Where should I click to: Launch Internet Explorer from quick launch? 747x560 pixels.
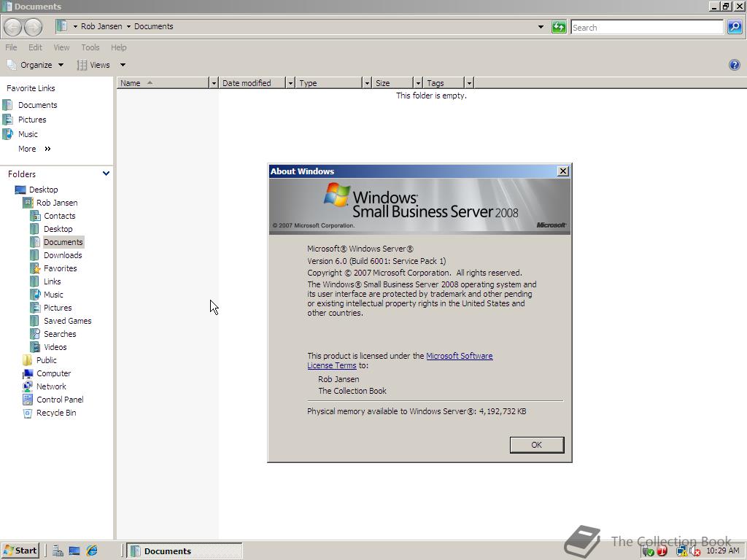pos(91,551)
